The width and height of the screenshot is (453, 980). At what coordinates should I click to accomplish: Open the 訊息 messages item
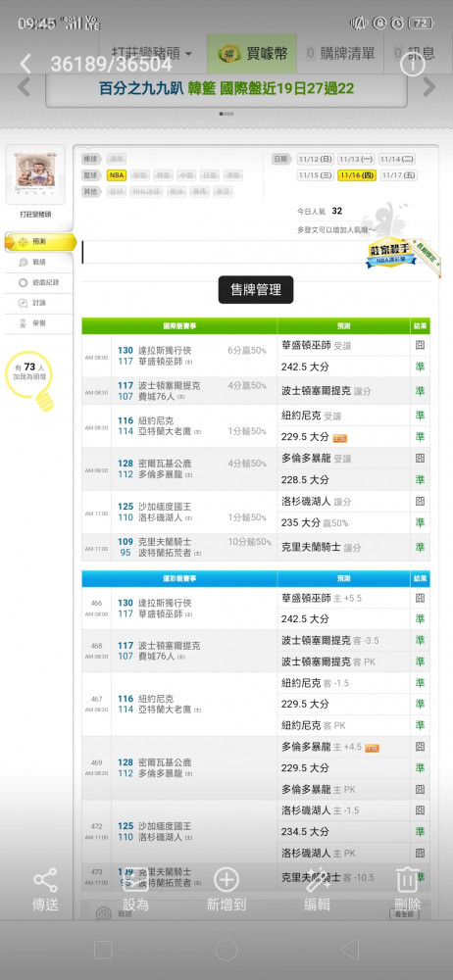(414, 54)
